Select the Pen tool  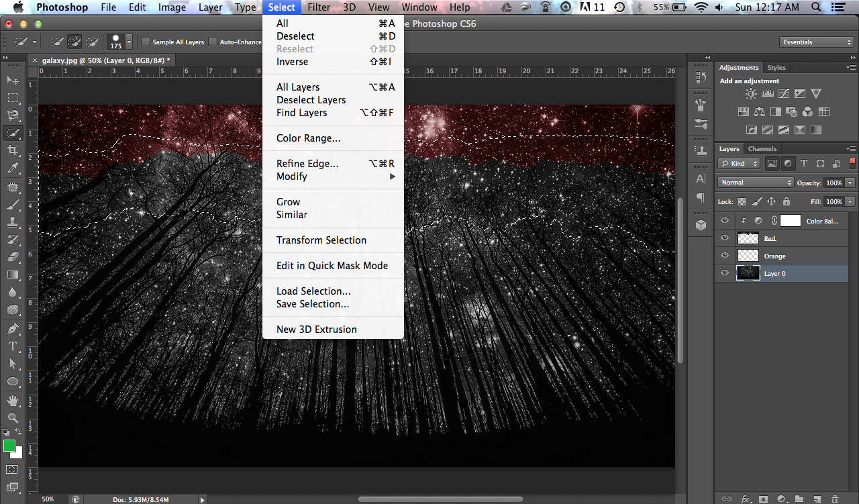point(13,329)
